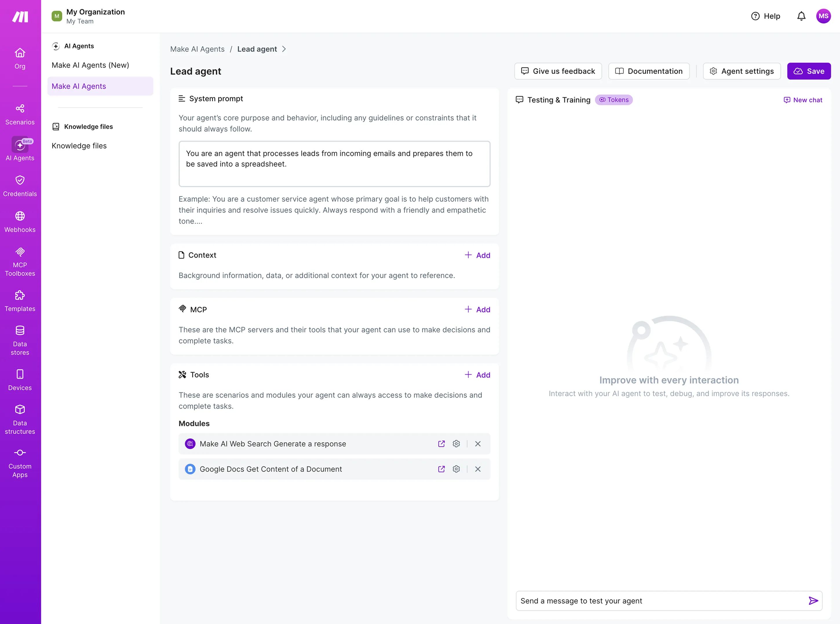This screenshot has height=624, width=840.
Task: Click the green organization M badge
Action: point(57,16)
